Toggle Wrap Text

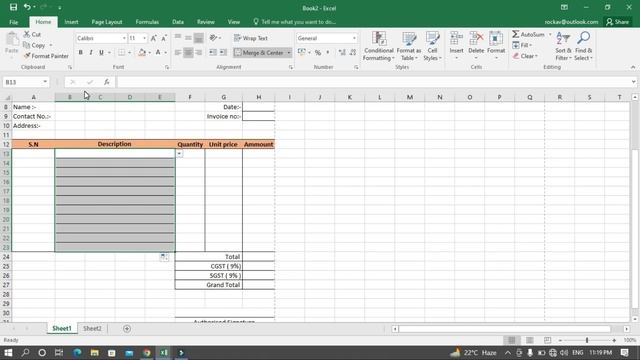pos(251,38)
